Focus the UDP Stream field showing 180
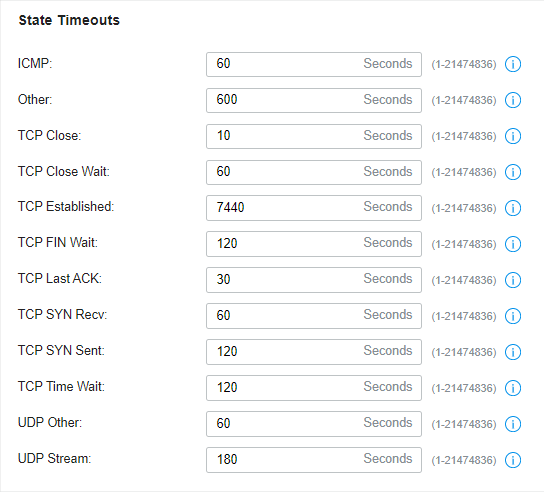Screen dimensions: 544x492 pyautogui.click(x=314, y=460)
